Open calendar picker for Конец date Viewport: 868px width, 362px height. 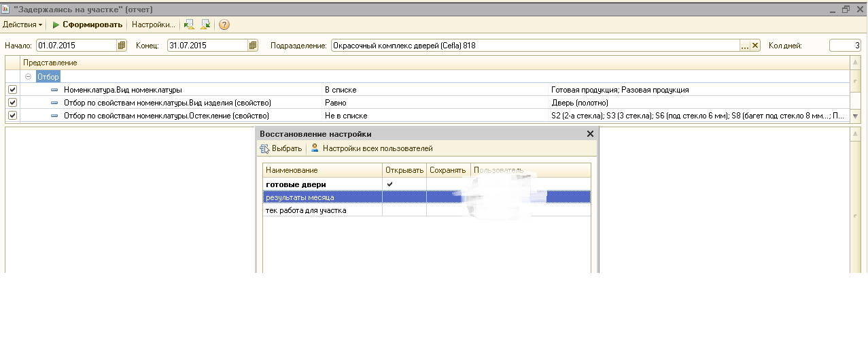253,46
